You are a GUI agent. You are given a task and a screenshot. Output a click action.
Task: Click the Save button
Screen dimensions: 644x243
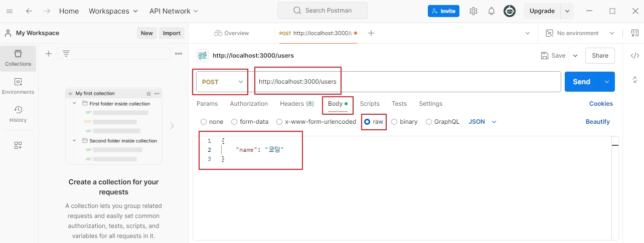553,56
